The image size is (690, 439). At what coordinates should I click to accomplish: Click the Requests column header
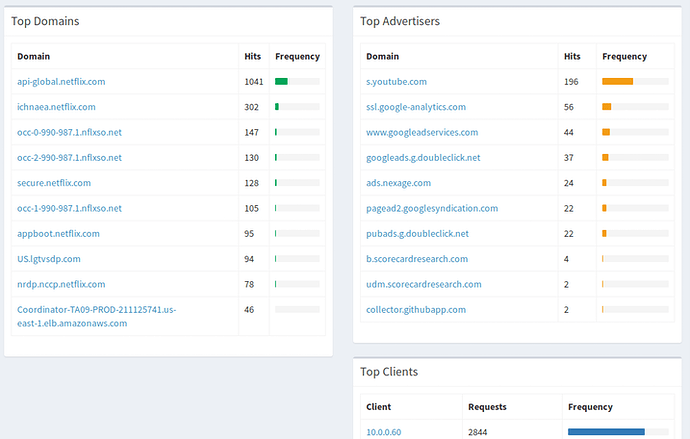point(487,407)
